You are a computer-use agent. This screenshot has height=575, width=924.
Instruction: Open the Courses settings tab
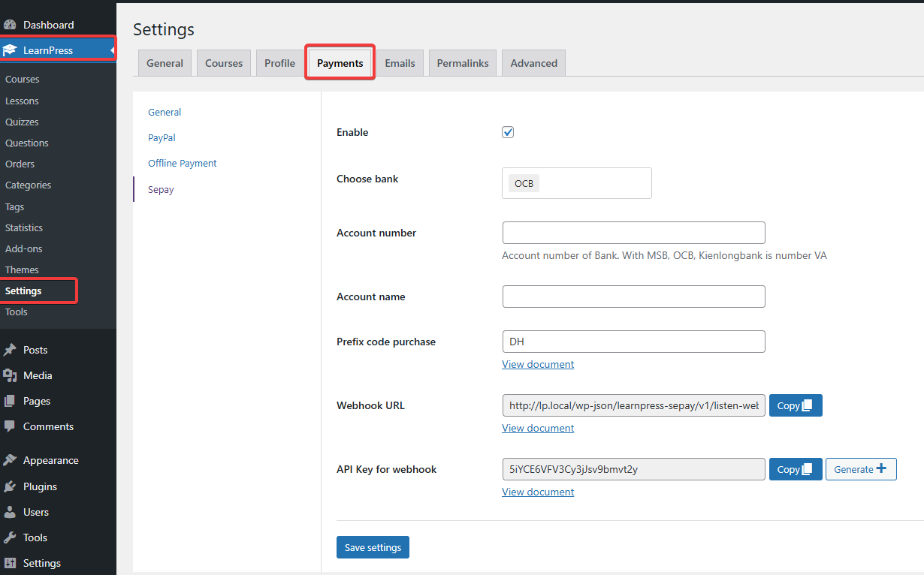tap(224, 63)
